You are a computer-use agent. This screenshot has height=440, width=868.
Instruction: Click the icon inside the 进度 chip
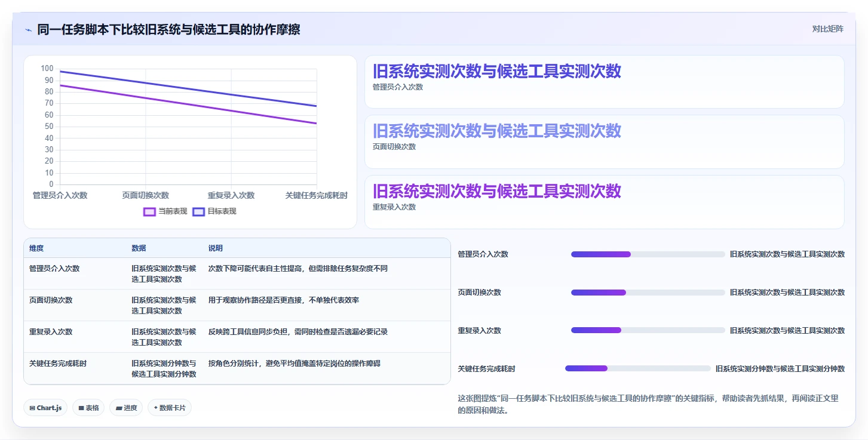119,408
